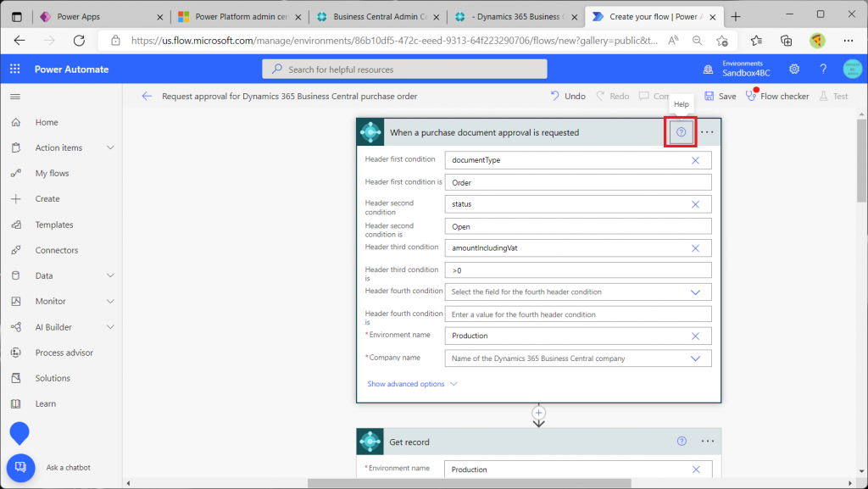Click the Header second condition is field
Image resolution: width=868 pixels, height=489 pixels.
click(578, 227)
